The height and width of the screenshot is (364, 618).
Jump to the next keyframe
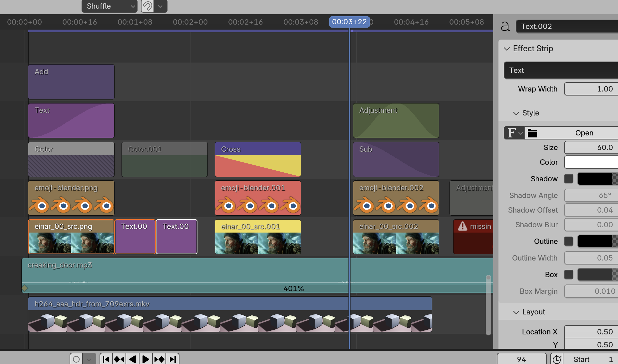pyautogui.click(x=159, y=359)
